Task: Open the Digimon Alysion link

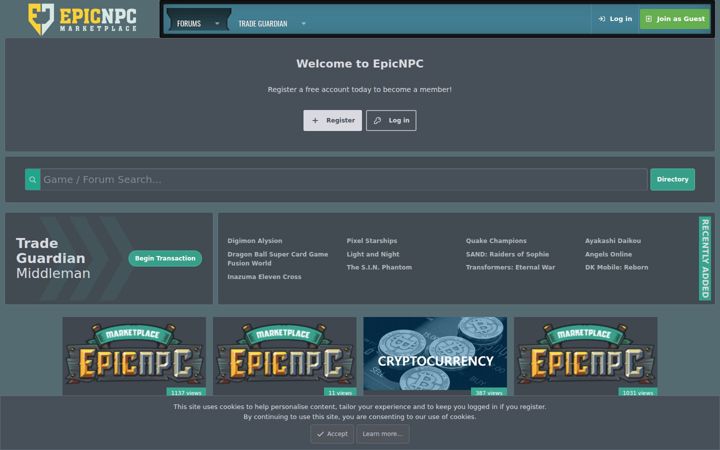Action: pyautogui.click(x=255, y=241)
